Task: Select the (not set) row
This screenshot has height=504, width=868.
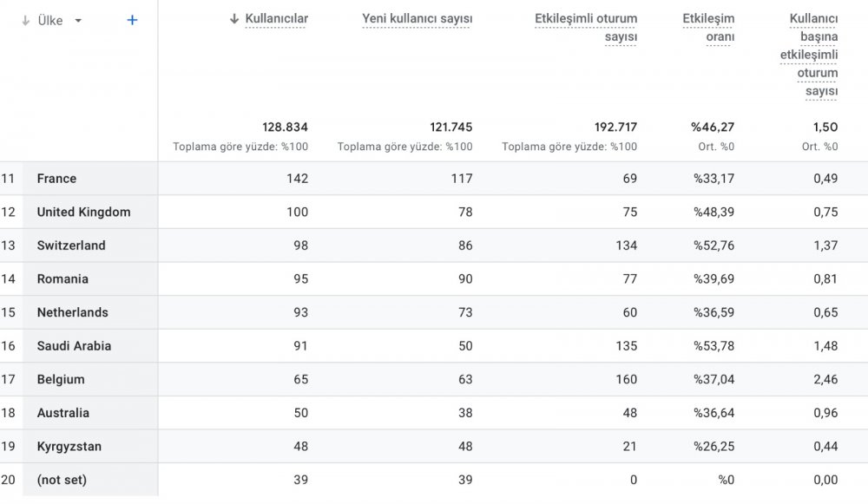Action: 434,480
